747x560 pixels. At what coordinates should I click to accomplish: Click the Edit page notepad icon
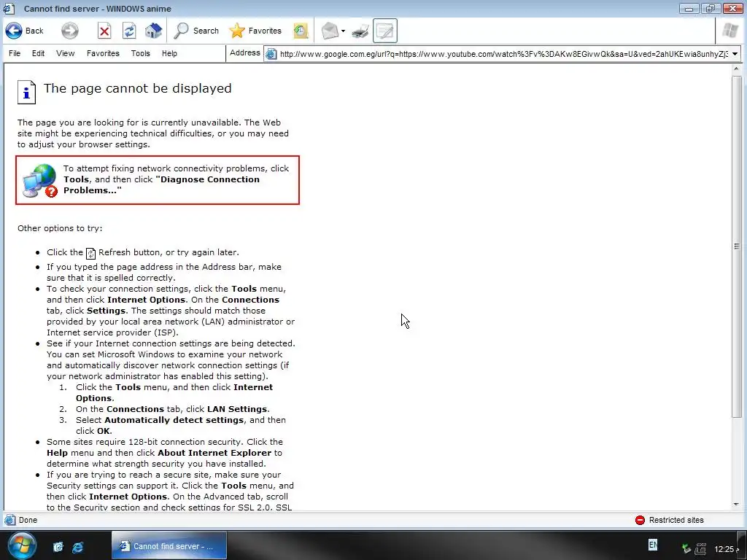pyautogui.click(x=385, y=31)
